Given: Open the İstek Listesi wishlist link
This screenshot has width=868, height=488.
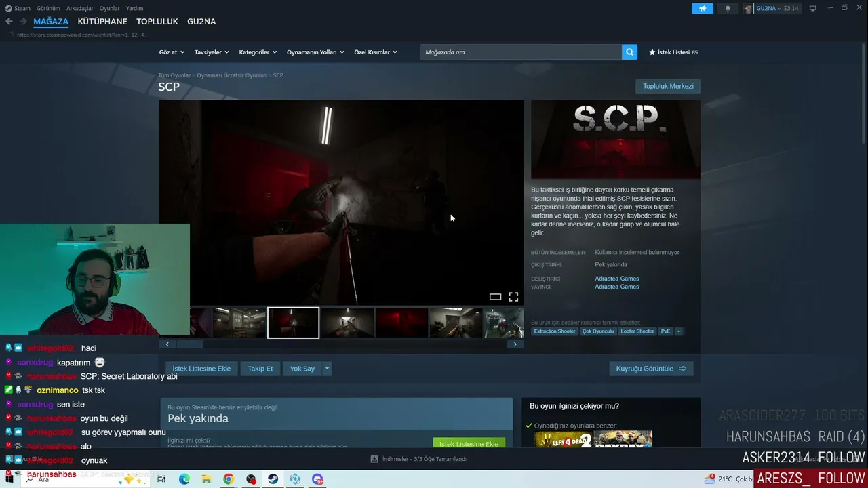Looking at the screenshot, I should (673, 52).
